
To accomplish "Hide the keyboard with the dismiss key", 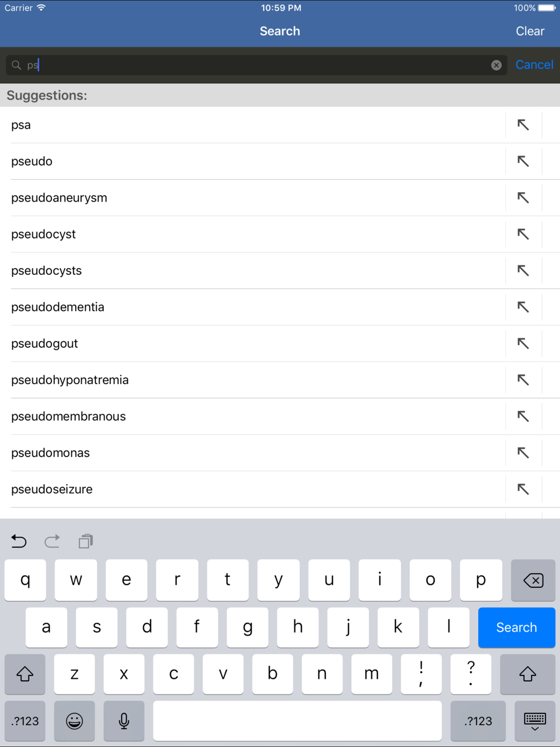I will pos(534,721).
